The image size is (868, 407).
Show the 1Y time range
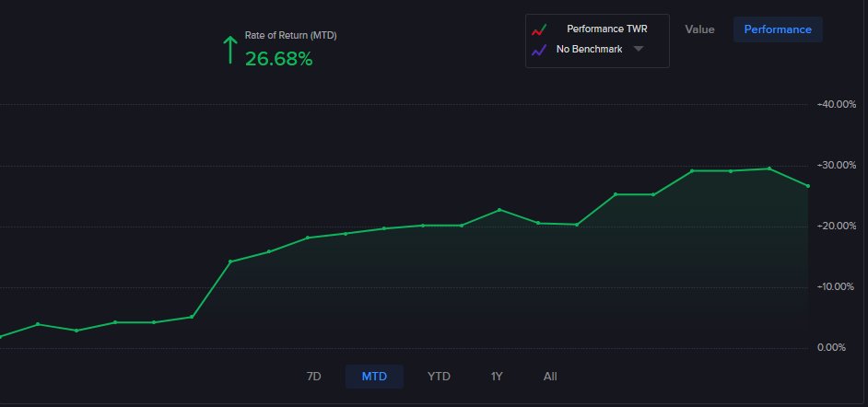pyautogui.click(x=497, y=377)
